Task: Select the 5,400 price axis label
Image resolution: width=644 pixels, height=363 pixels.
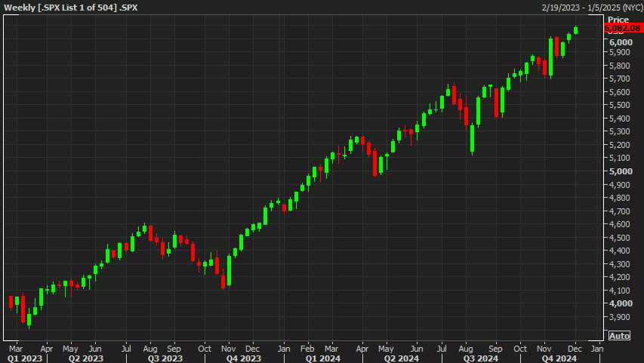Action: (620, 118)
